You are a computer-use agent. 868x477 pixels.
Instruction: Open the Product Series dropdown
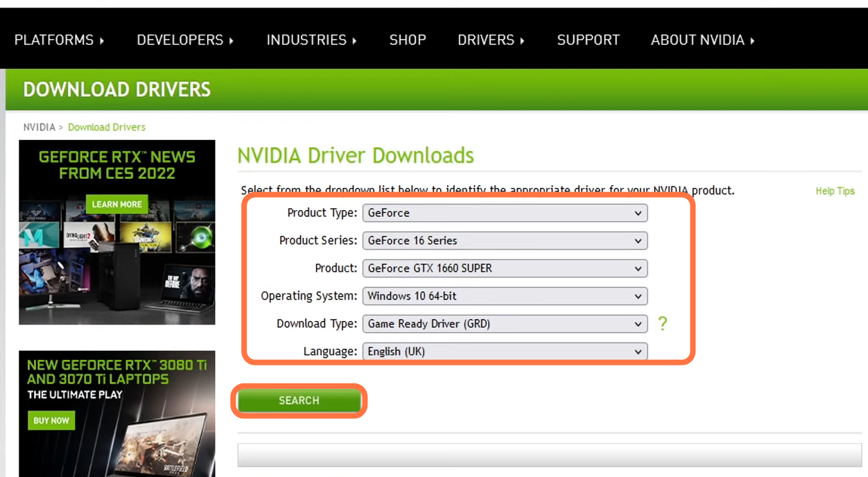tap(505, 241)
